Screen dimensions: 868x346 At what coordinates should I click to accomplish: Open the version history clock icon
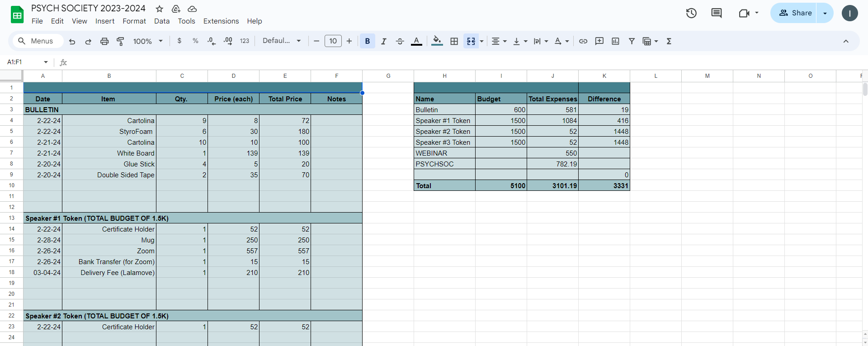[x=691, y=13]
